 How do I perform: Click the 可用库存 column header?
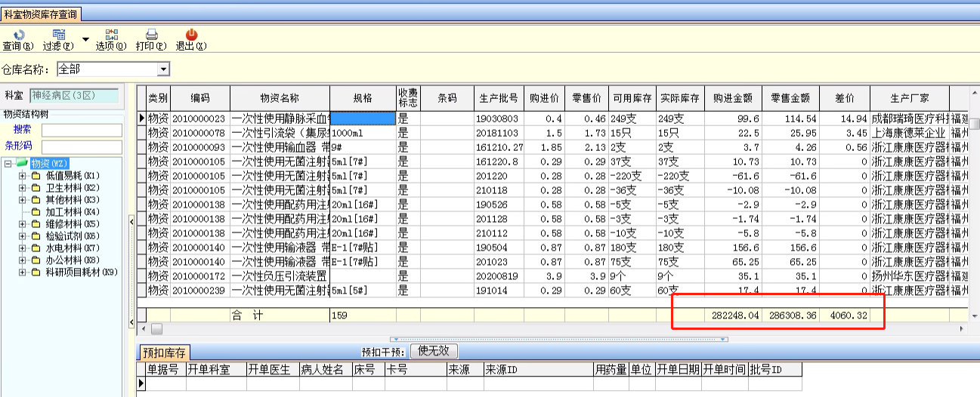(632, 98)
